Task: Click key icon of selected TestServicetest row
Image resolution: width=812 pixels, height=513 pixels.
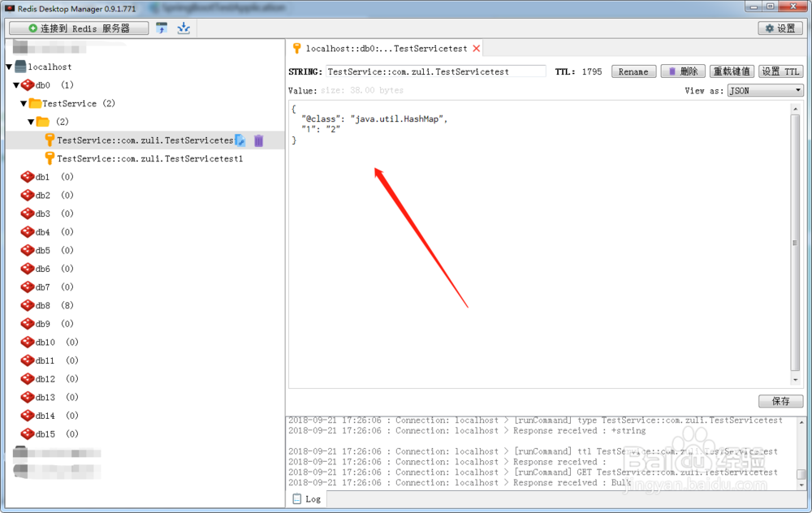Action: click(50, 140)
